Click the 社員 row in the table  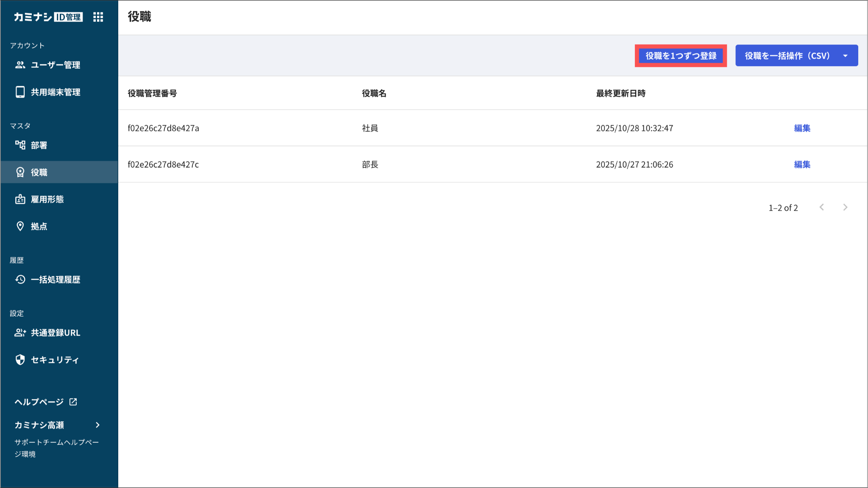pyautogui.click(x=370, y=128)
